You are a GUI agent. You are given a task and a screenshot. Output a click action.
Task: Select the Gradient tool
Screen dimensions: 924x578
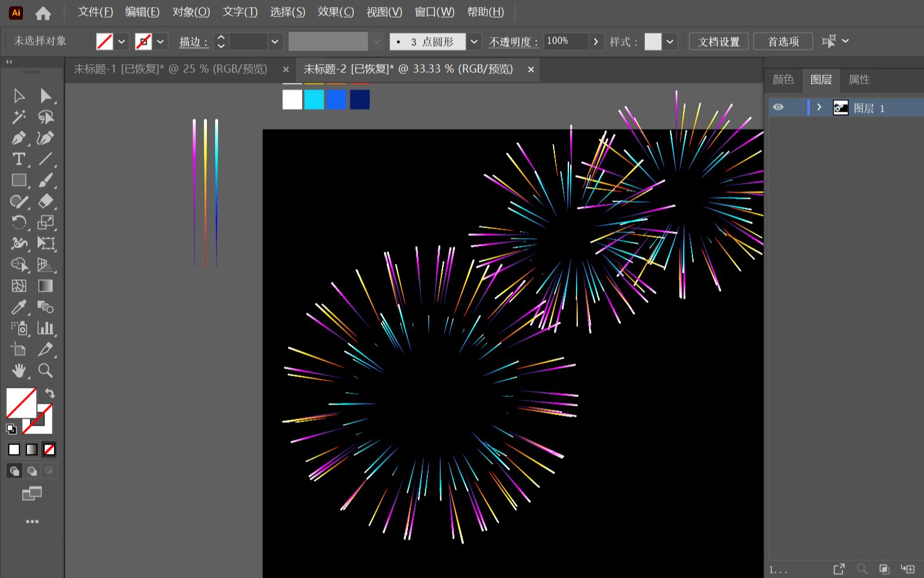tap(45, 286)
